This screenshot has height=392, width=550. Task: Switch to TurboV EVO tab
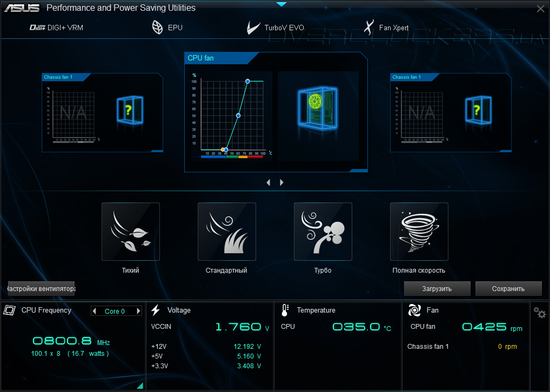275,28
